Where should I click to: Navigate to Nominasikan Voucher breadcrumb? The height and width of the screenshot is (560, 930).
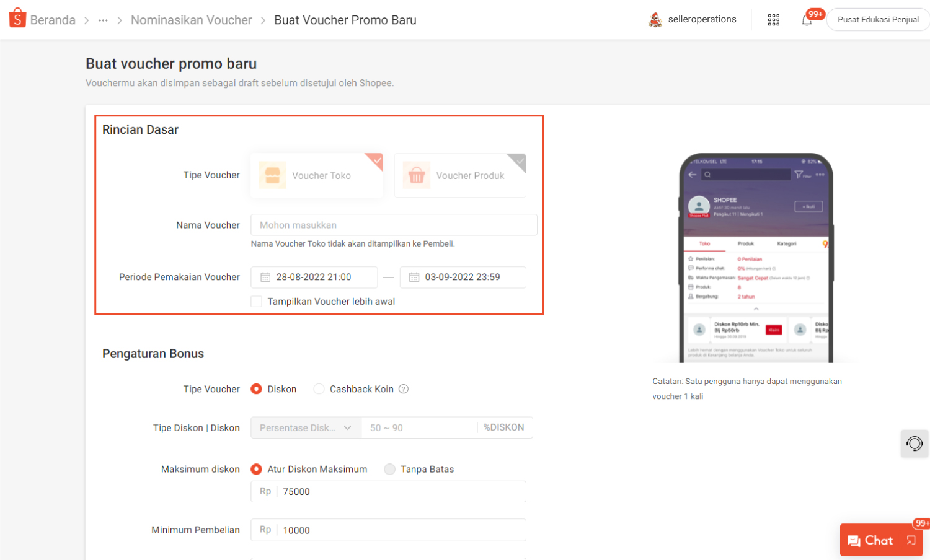coord(191,20)
